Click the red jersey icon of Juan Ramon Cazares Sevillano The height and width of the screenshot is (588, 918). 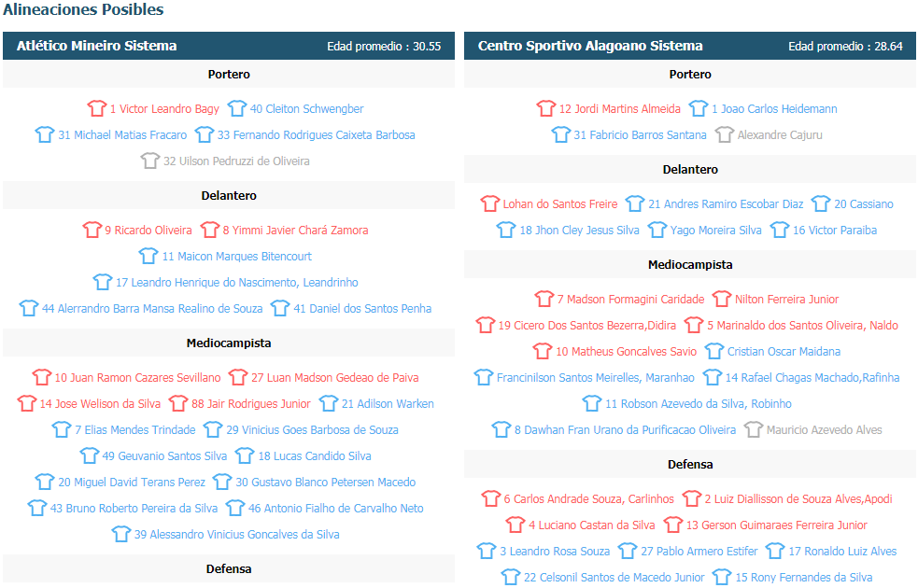coord(42,377)
